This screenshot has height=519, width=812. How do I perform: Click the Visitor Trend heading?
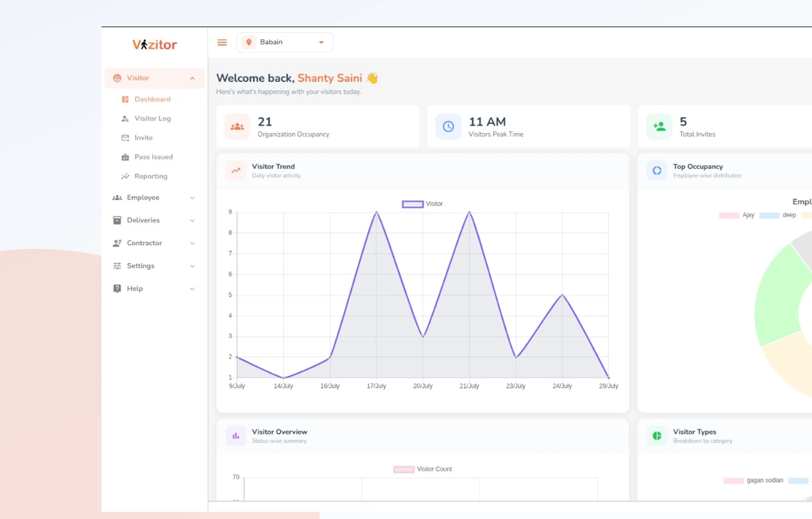point(273,167)
